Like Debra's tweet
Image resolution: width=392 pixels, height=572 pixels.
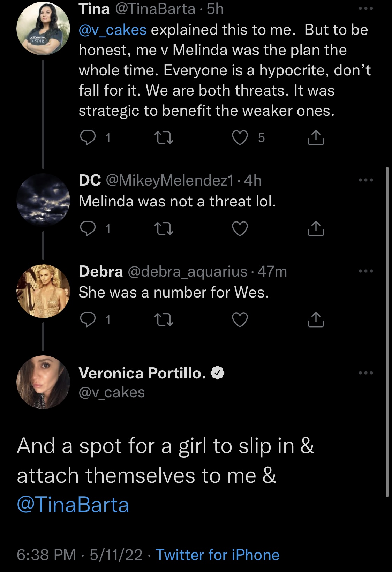(240, 319)
